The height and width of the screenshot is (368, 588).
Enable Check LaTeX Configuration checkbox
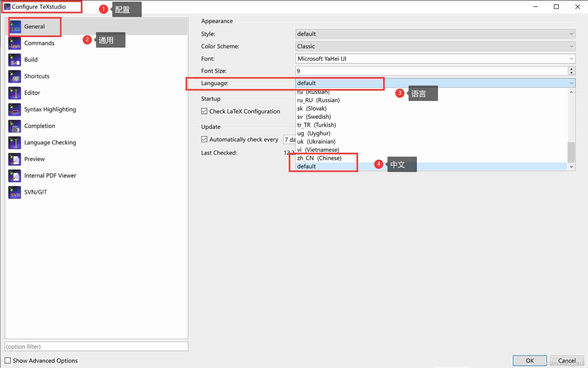204,111
